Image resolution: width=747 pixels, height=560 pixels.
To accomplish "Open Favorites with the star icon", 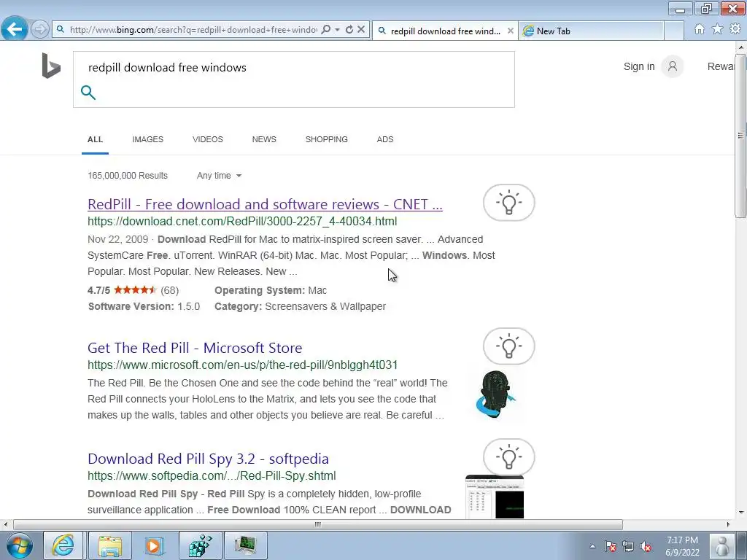I will (718, 29).
